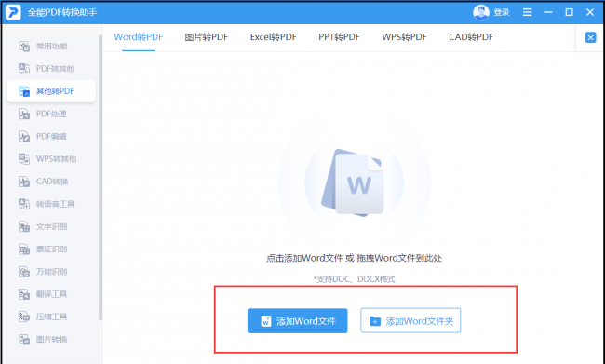Click the 常用功能 sidebar icon

pyautogui.click(x=24, y=47)
